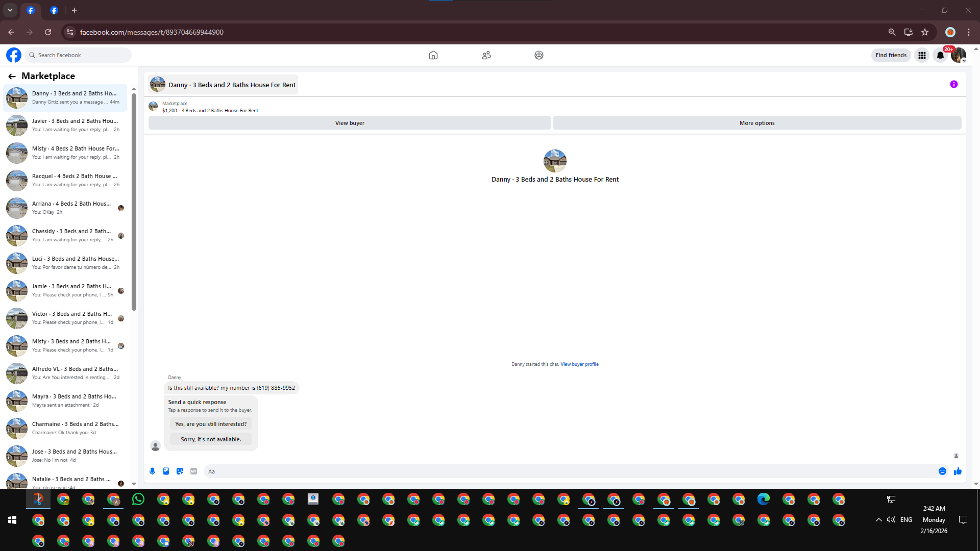Go to Facebook Home tab

(433, 55)
